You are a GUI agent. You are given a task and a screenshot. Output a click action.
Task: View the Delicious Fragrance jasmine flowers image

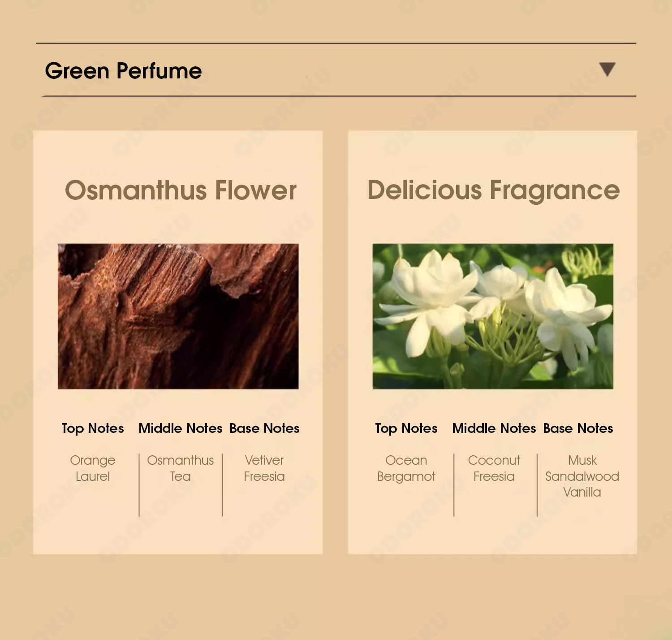pyautogui.click(x=493, y=316)
